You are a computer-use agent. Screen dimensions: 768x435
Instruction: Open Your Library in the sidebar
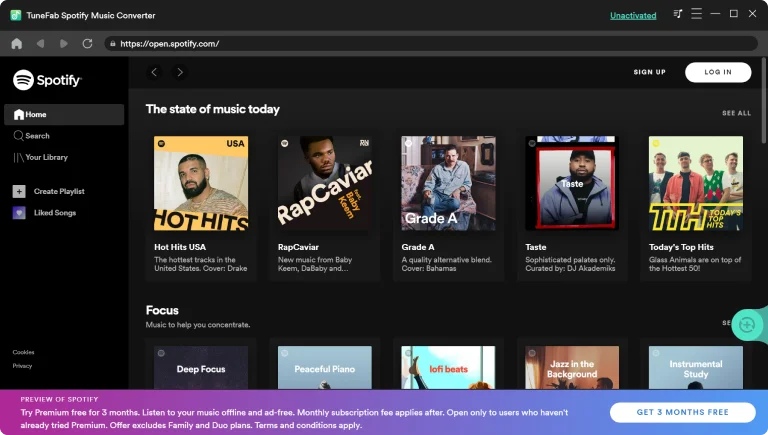pyautogui.click(x=46, y=158)
